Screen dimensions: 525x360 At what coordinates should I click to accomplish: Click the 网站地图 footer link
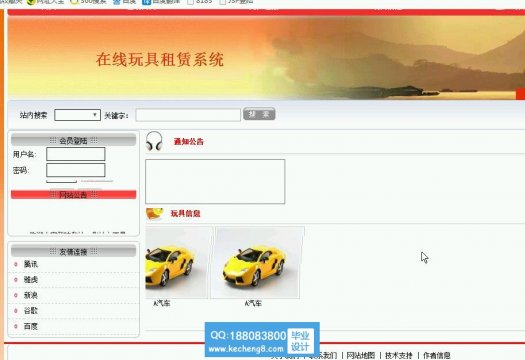tap(361, 355)
